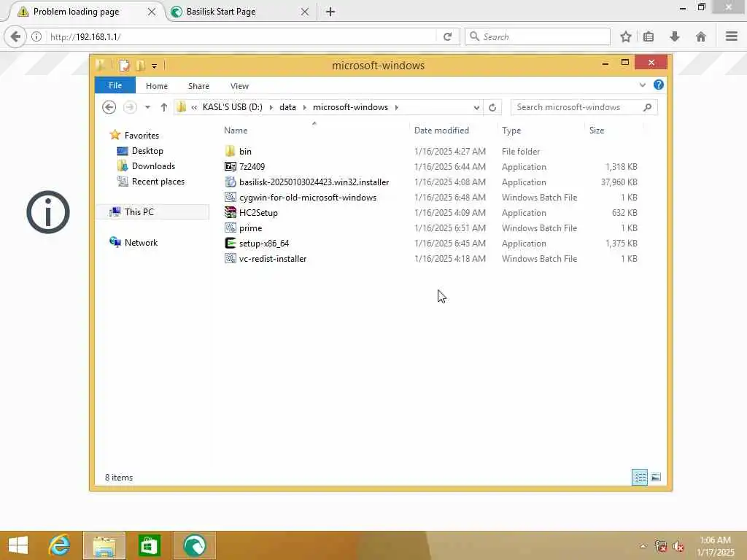Close the Basilisk Start Page tab
The image size is (747, 560).
(305, 12)
